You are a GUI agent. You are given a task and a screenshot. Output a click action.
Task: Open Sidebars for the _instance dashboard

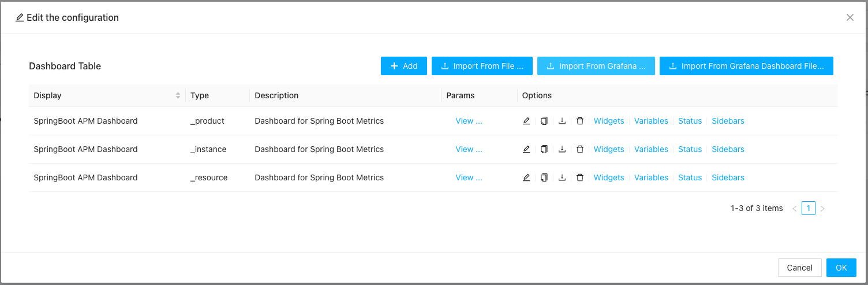click(x=728, y=149)
